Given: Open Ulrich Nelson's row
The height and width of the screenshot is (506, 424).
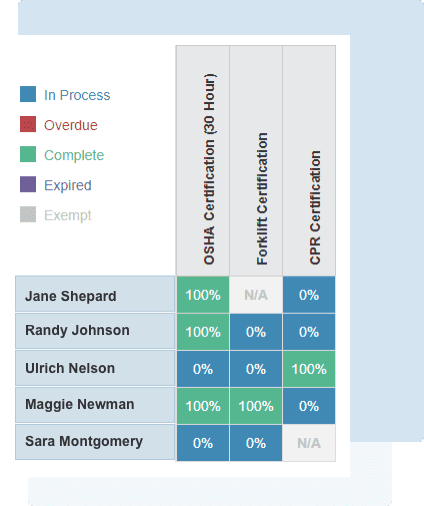Looking at the screenshot, I should pyautogui.click(x=95, y=368).
